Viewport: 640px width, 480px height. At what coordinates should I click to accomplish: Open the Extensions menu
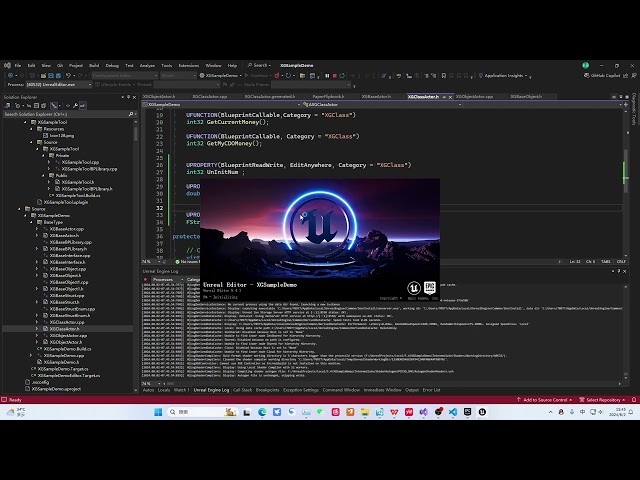pyautogui.click(x=189, y=65)
